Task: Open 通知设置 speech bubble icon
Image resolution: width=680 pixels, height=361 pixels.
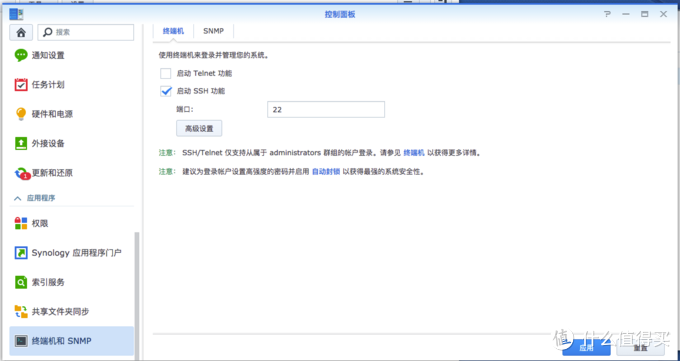Action: click(x=21, y=56)
